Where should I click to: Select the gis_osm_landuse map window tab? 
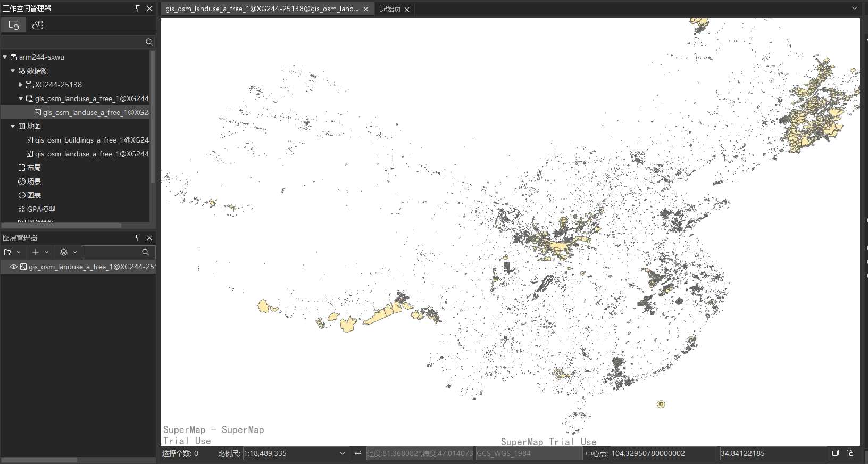[x=262, y=9]
